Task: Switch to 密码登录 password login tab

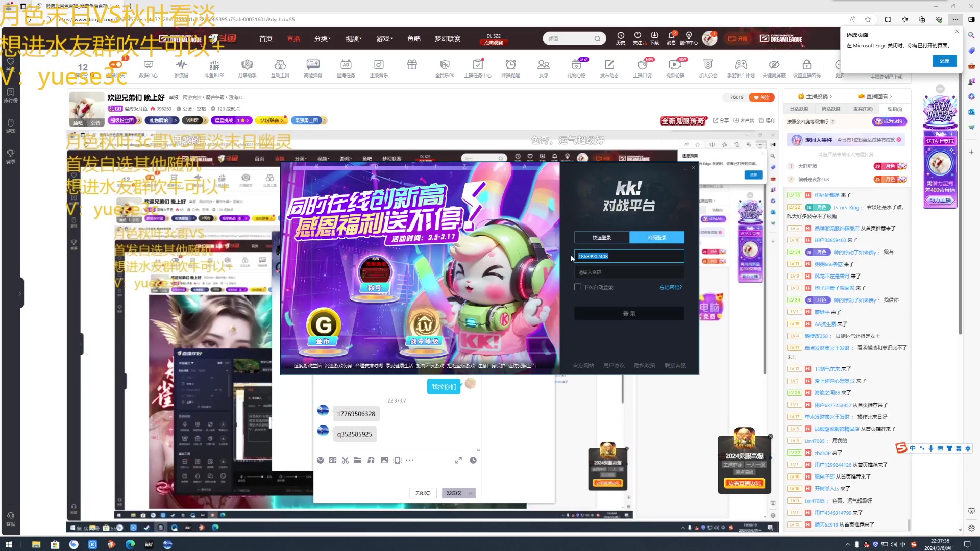Action: tap(657, 237)
